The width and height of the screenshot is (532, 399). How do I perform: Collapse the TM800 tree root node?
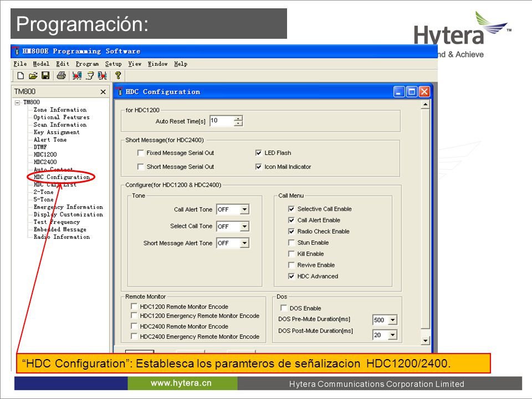(x=17, y=103)
